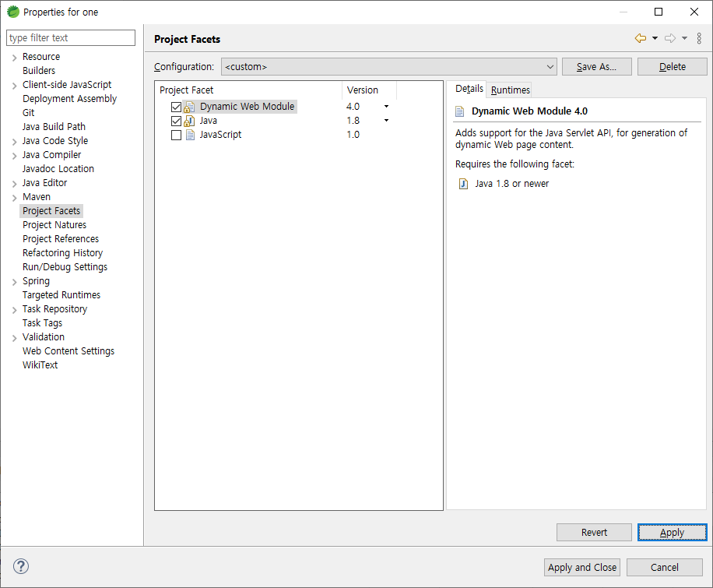This screenshot has height=588, width=713.
Task: Select WikiText page
Action: coord(40,365)
